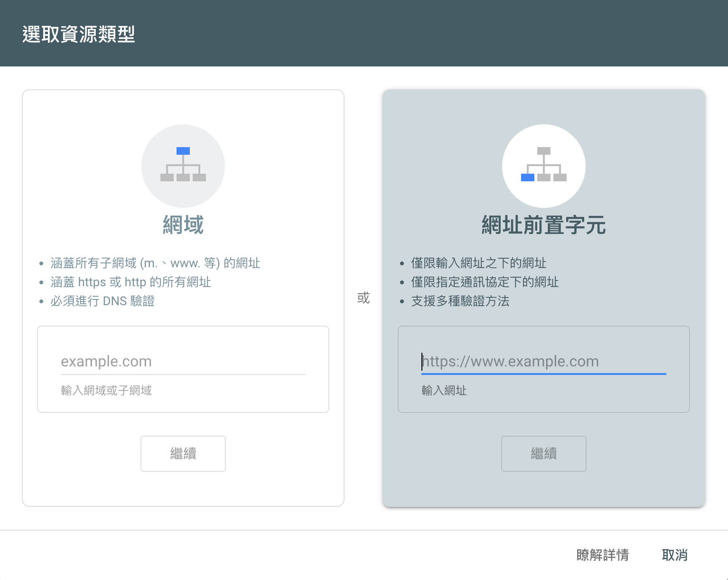Click the example.com input field
Viewport: 728px width, 580px height.
click(183, 361)
